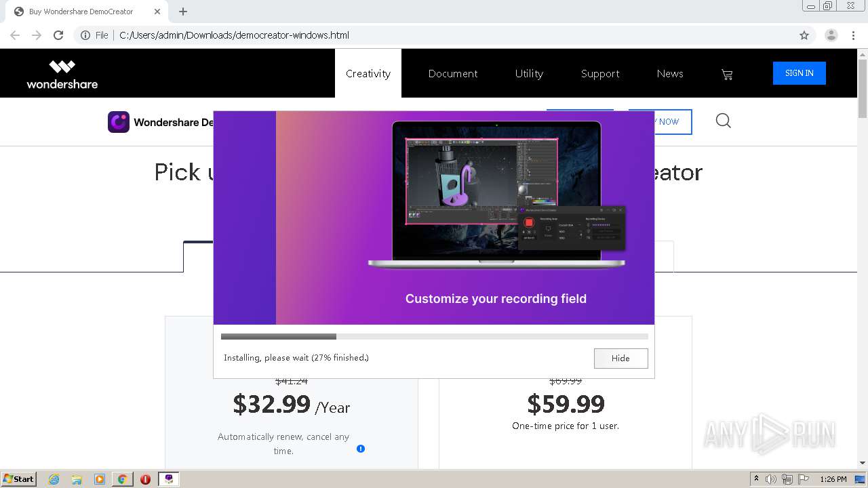Click 'Customize your recording field' caption

pyautogui.click(x=496, y=299)
